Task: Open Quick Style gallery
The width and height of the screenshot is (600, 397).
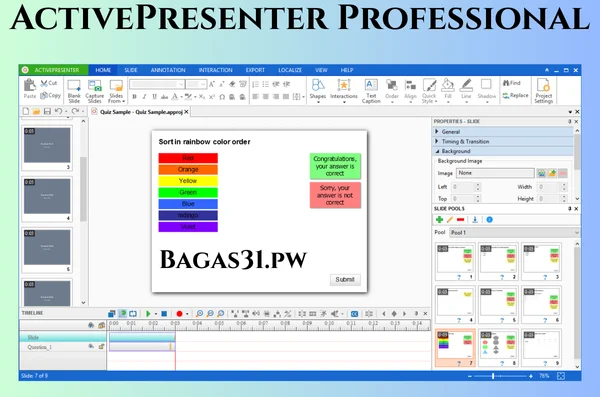Action: 429,91
